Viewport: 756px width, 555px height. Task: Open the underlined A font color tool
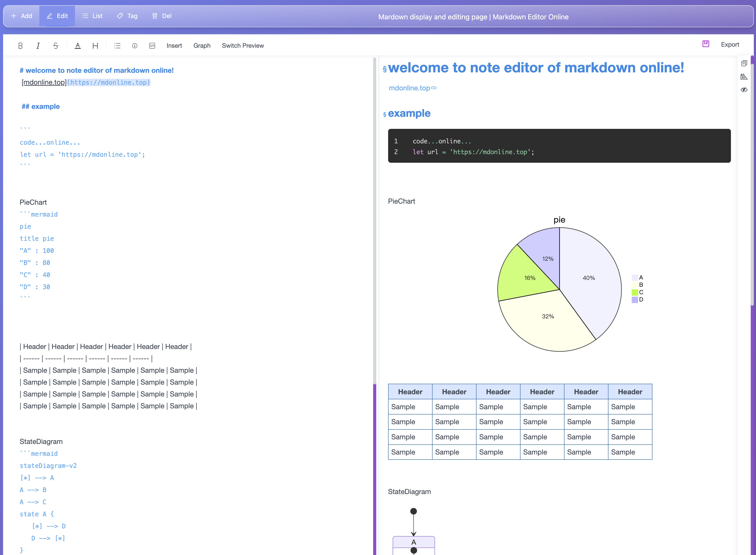78,46
